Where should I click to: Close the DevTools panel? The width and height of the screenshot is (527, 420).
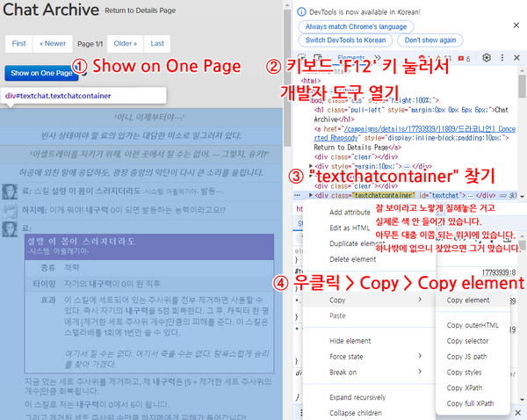click(516, 58)
